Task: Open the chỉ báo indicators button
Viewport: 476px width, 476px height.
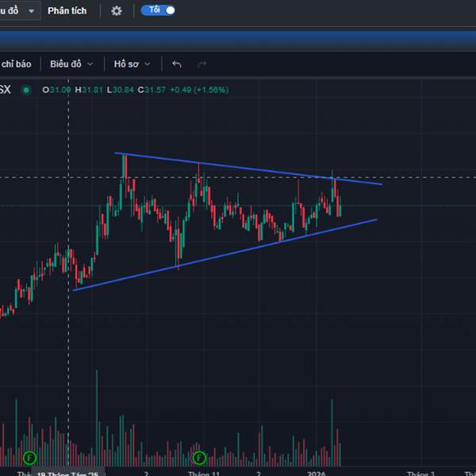Action: (x=16, y=64)
